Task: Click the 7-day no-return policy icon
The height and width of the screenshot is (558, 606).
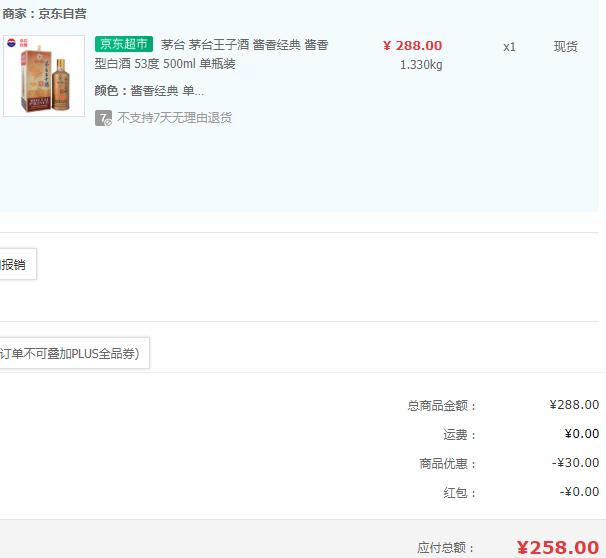Action: [x=104, y=118]
